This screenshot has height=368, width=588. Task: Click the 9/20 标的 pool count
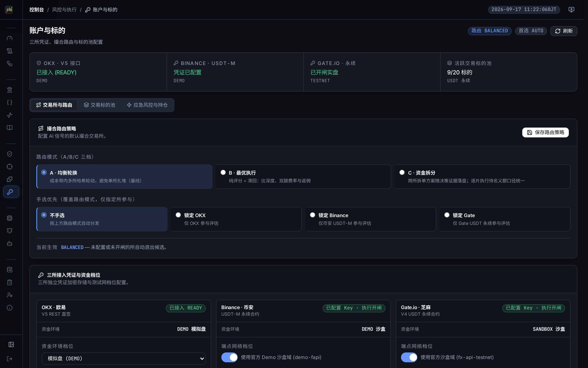pos(459,72)
